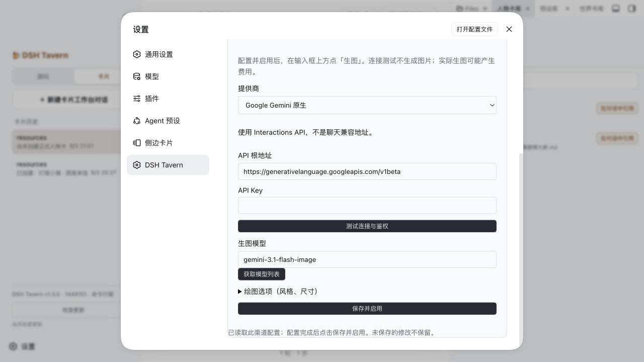The height and width of the screenshot is (362, 644).
Task: Expand 绘图选项（风格、尺寸） section
Action: click(278, 291)
